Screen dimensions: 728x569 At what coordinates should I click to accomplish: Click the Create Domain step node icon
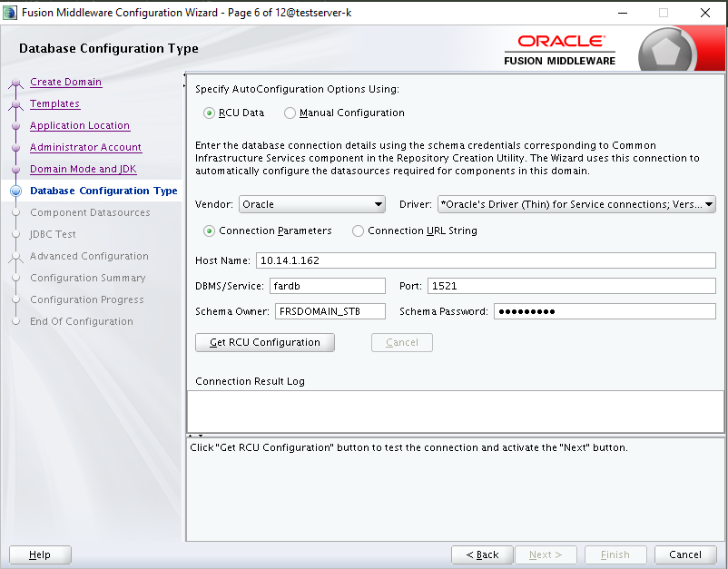15,83
